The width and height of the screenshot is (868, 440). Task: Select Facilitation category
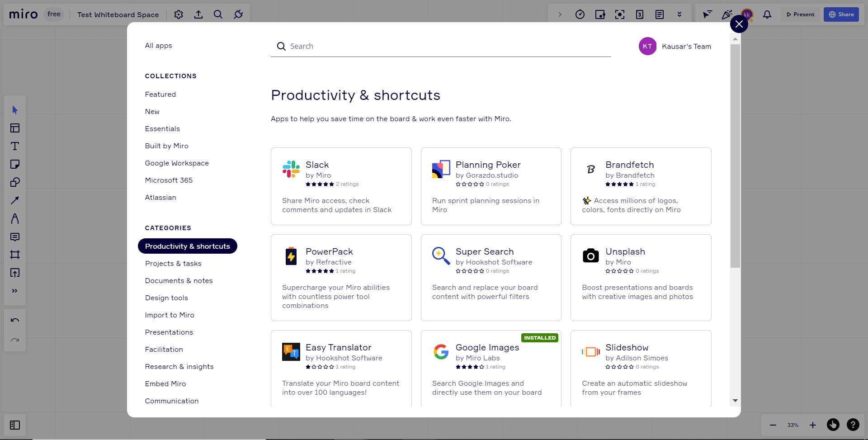[164, 350]
